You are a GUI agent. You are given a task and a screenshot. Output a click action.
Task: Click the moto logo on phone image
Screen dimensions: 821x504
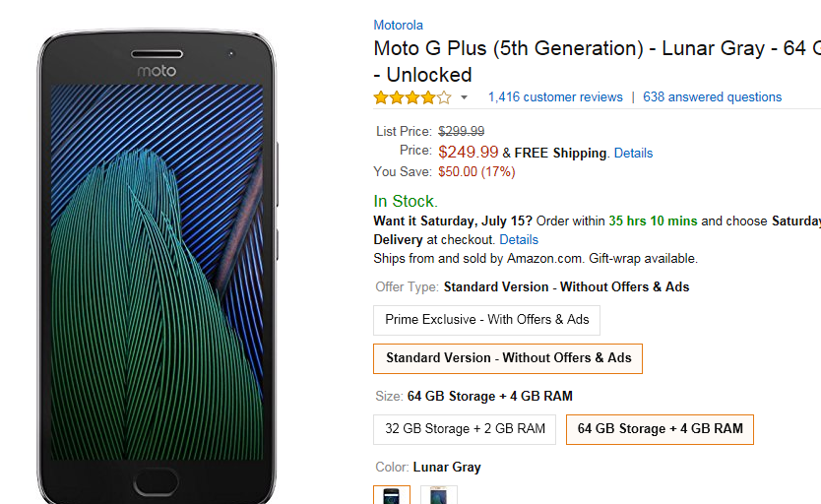click(157, 71)
